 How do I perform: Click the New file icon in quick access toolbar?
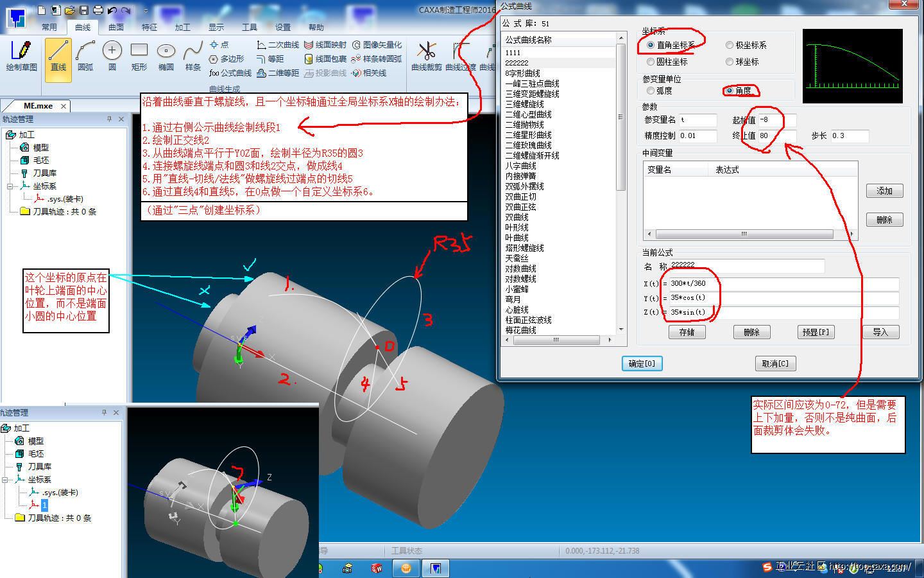pos(42,10)
